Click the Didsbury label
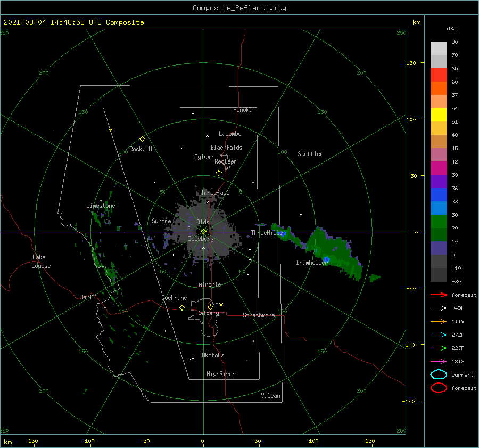 click(x=201, y=239)
